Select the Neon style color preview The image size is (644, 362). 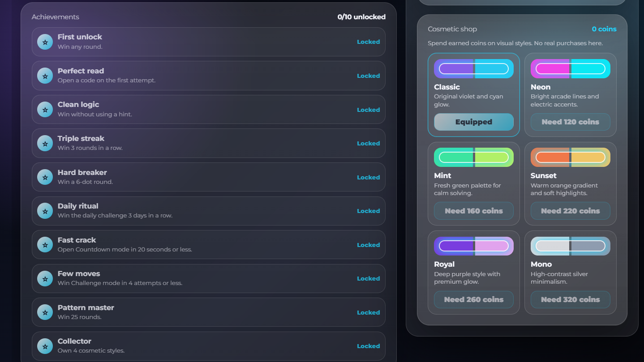tap(571, 69)
